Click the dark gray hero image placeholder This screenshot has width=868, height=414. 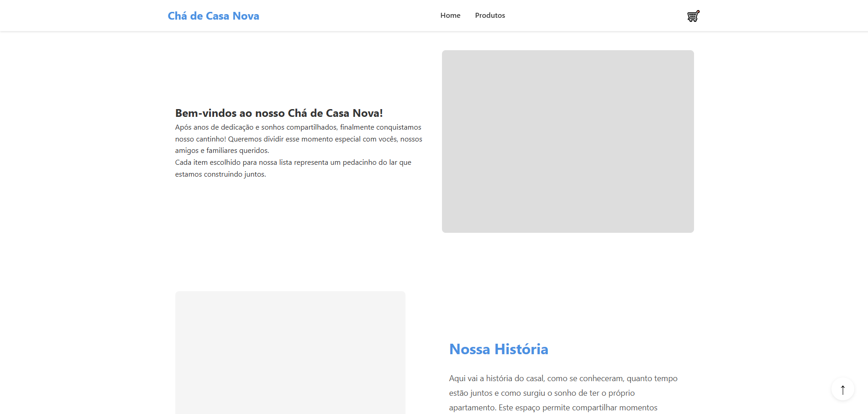[x=568, y=141]
